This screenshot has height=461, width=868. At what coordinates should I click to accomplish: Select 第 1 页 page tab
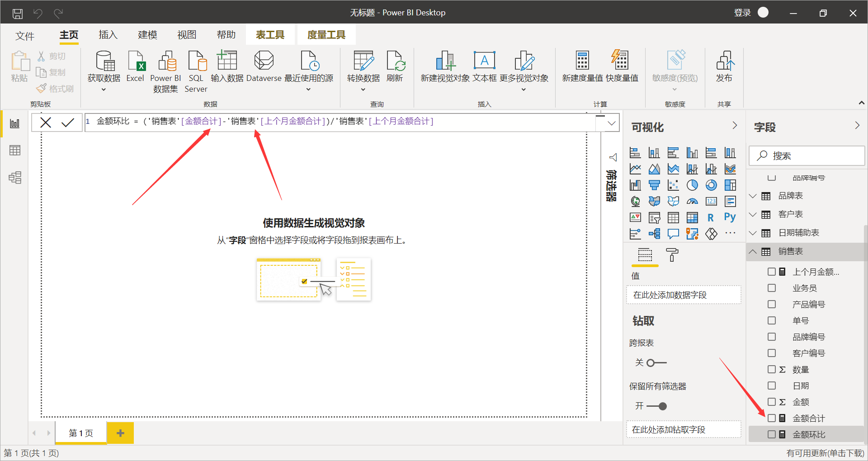tap(81, 433)
